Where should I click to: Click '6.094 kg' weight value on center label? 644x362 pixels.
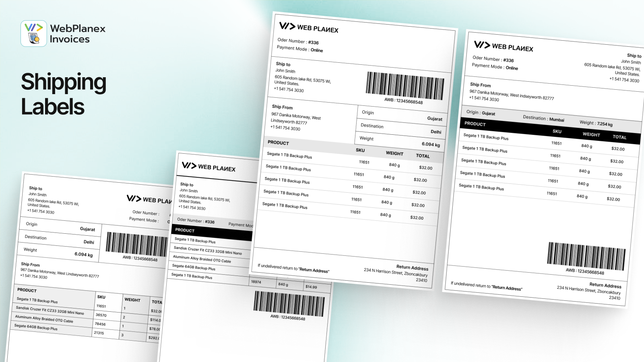point(431,144)
